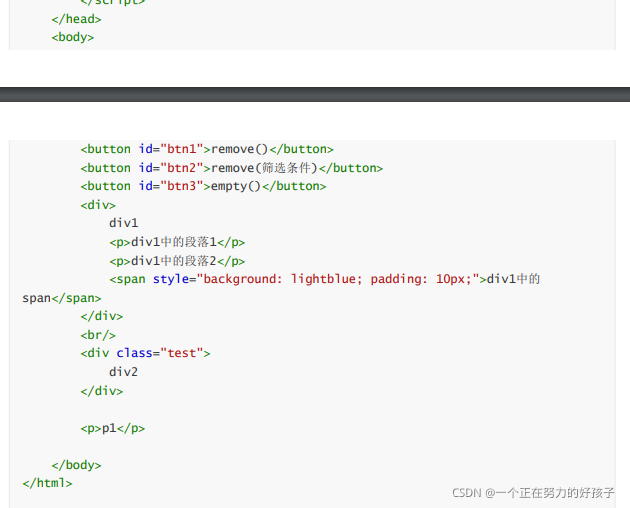Click the <p>div1中的段落1</p> line
630x508 pixels.
tap(177, 242)
